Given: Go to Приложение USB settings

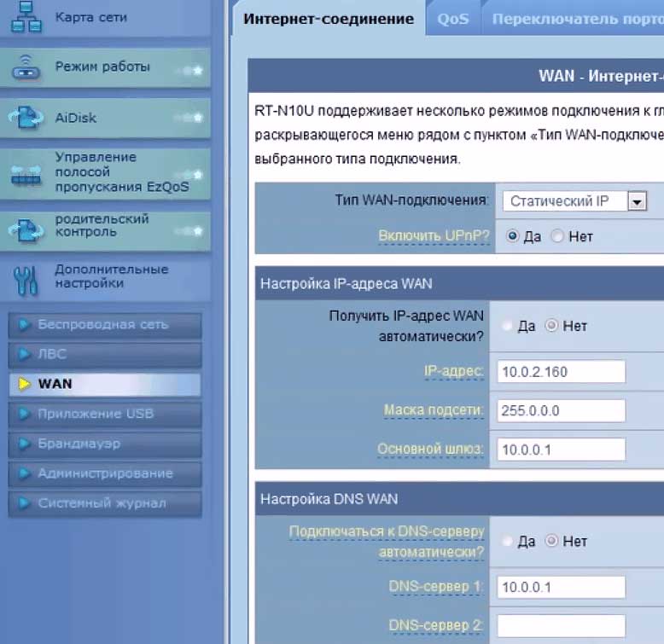Looking at the screenshot, I should (105, 414).
